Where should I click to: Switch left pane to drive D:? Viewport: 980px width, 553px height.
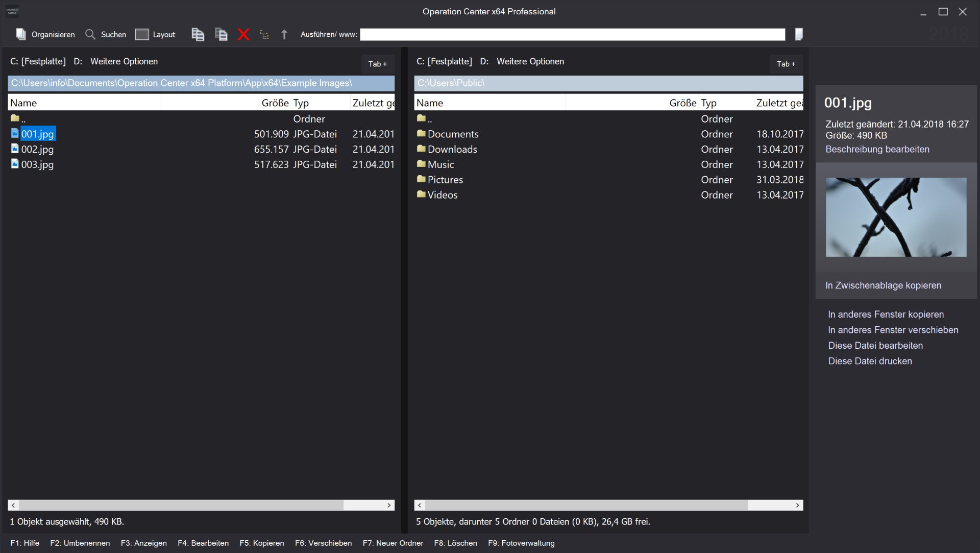pos(78,61)
